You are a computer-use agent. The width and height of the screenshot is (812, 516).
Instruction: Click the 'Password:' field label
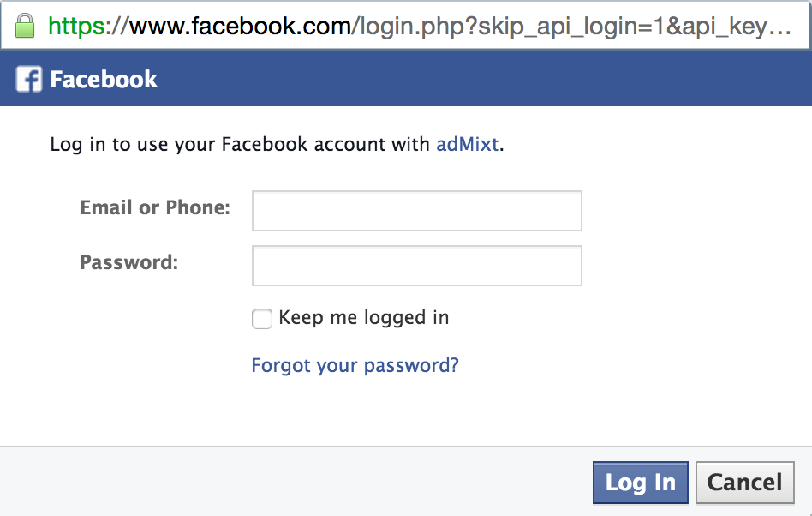(129, 262)
